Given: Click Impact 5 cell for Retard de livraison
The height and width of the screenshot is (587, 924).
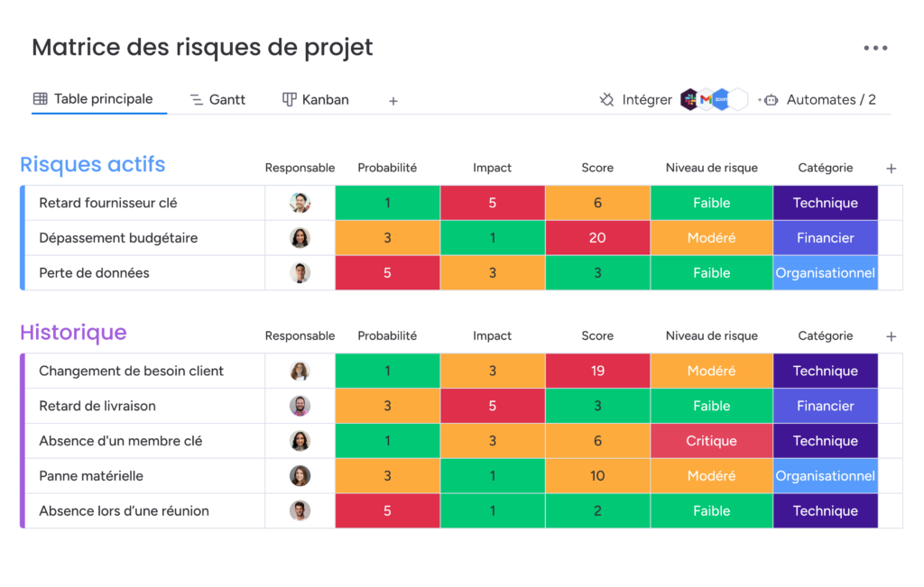Looking at the screenshot, I should tap(492, 406).
